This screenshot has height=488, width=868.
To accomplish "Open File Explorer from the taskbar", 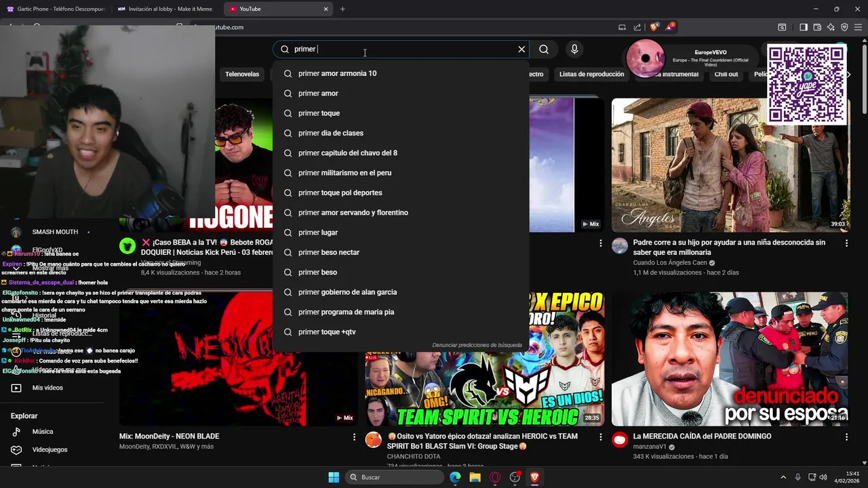I will click(x=475, y=477).
